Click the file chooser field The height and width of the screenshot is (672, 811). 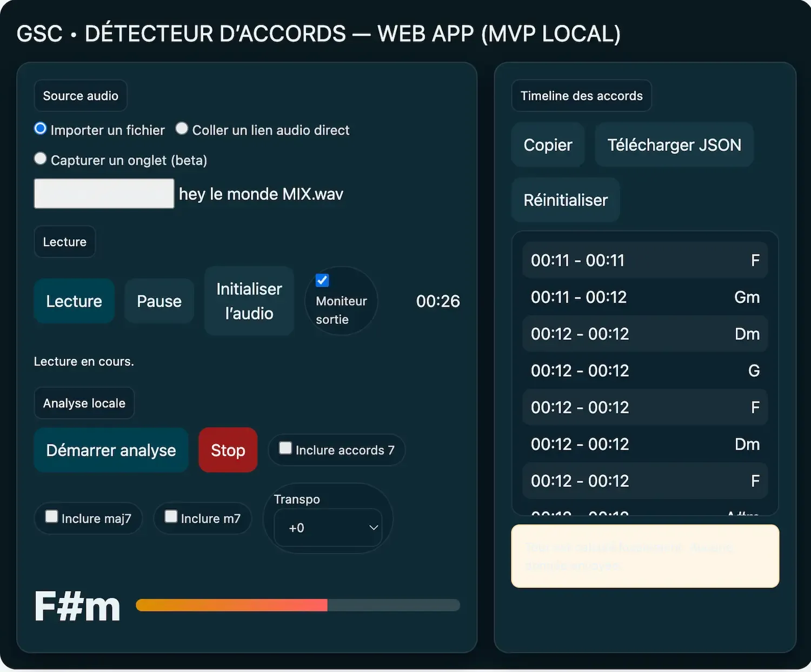(x=103, y=193)
